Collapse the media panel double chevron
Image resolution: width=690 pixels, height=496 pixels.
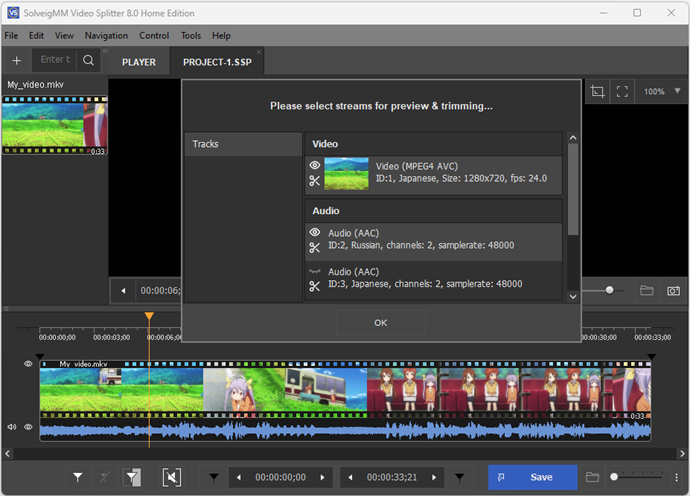105,51
